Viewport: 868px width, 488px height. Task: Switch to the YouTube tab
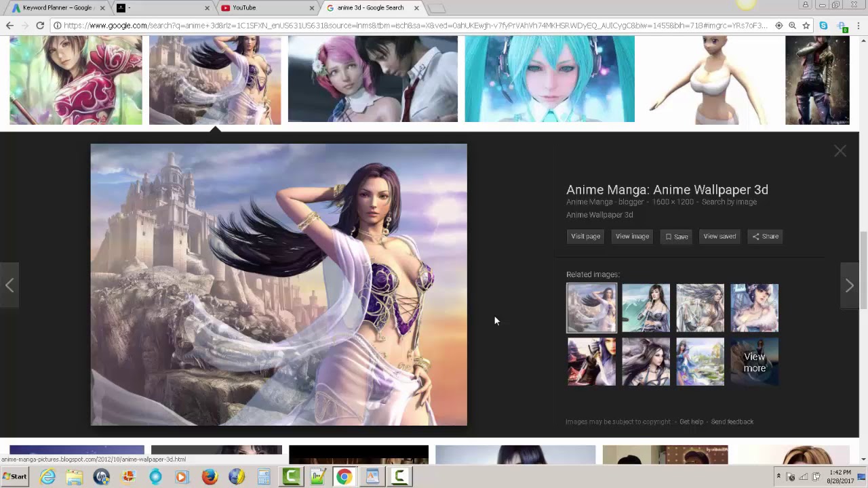(x=267, y=8)
